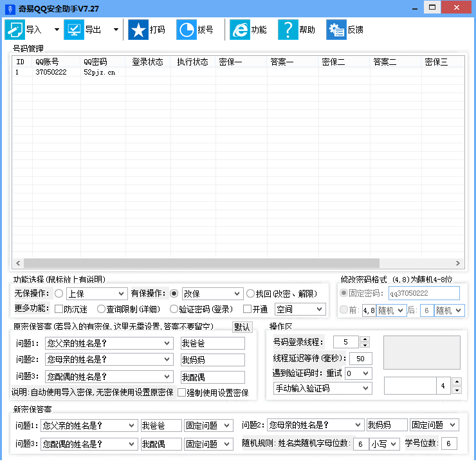Check 强制使用设置密保 checkbox
The image size is (476, 475).
[x=181, y=393]
